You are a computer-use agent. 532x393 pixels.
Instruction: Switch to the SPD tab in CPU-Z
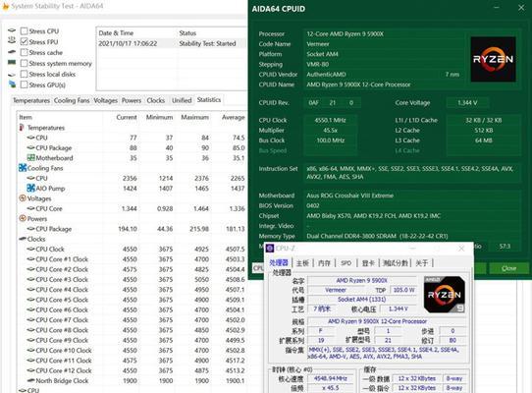tap(346, 263)
